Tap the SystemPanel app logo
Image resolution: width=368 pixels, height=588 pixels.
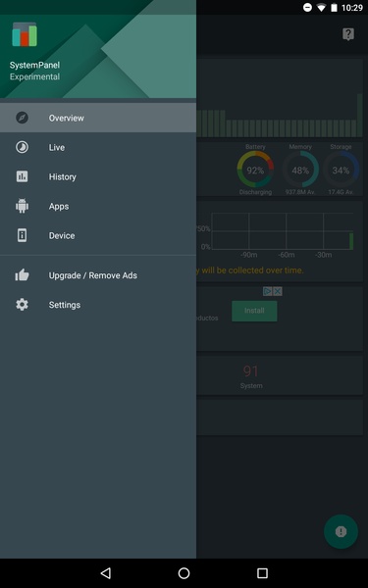[x=25, y=34]
